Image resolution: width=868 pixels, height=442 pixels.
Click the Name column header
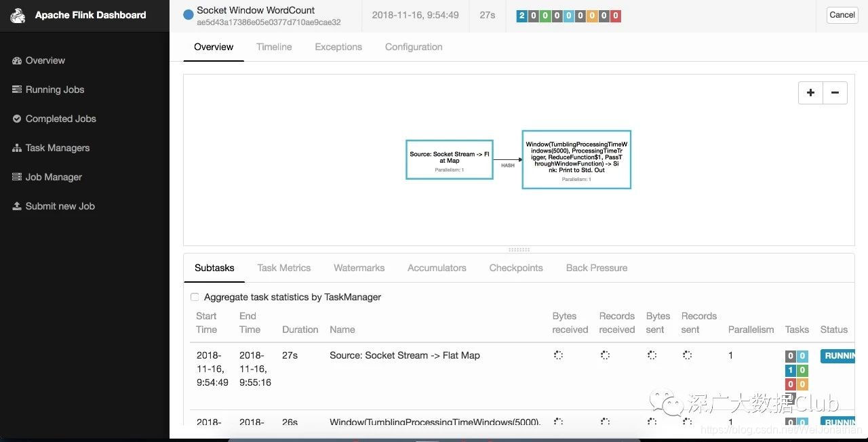click(x=342, y=329)
